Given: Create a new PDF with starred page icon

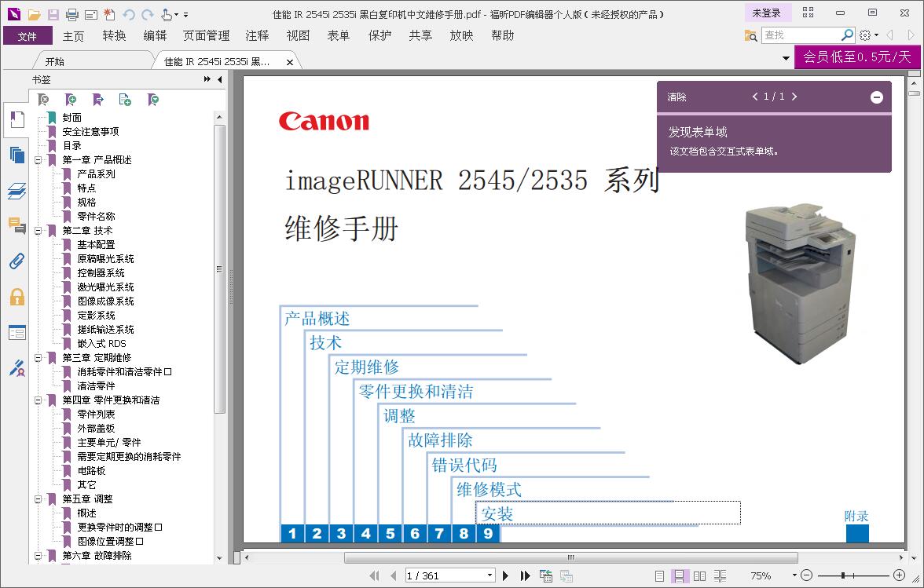Looking at the screenshot, I should coord(110,15).
